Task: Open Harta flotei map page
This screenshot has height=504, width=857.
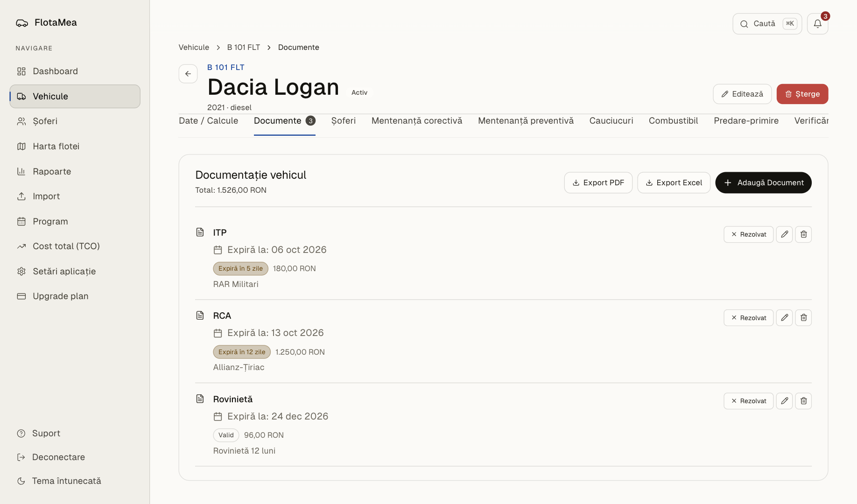Action: [75, 146]
